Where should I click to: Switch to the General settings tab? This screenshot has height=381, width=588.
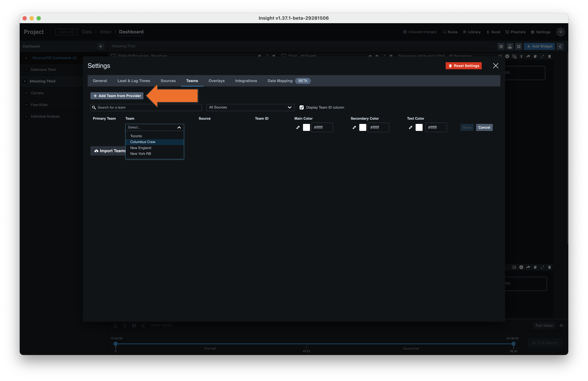tap(100, 81)
